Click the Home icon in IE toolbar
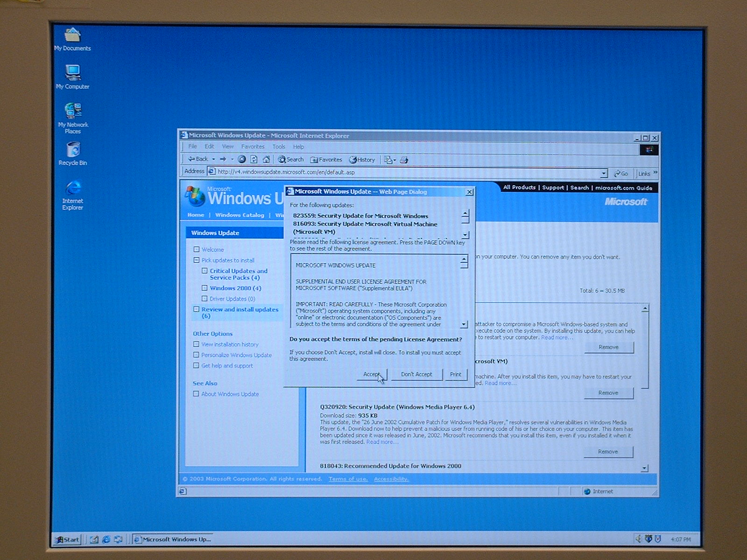The image size is (747, 560). coord(266,160)
